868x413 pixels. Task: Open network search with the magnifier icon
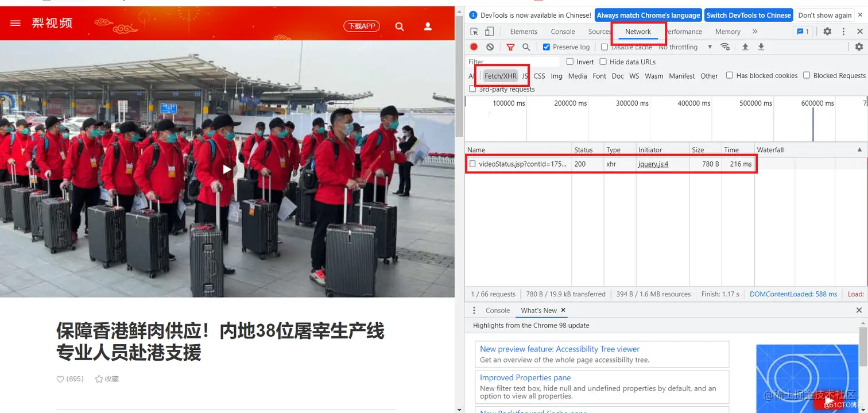(x=526, y=47)
